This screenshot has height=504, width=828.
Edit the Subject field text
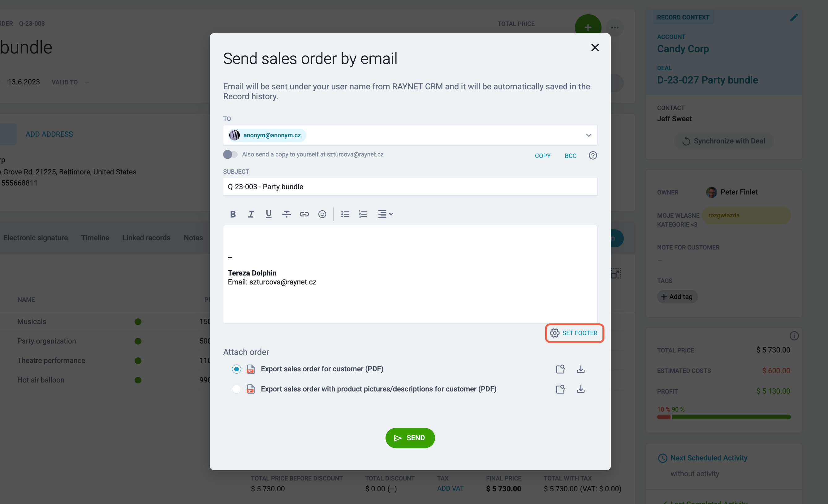click(410, 187)
